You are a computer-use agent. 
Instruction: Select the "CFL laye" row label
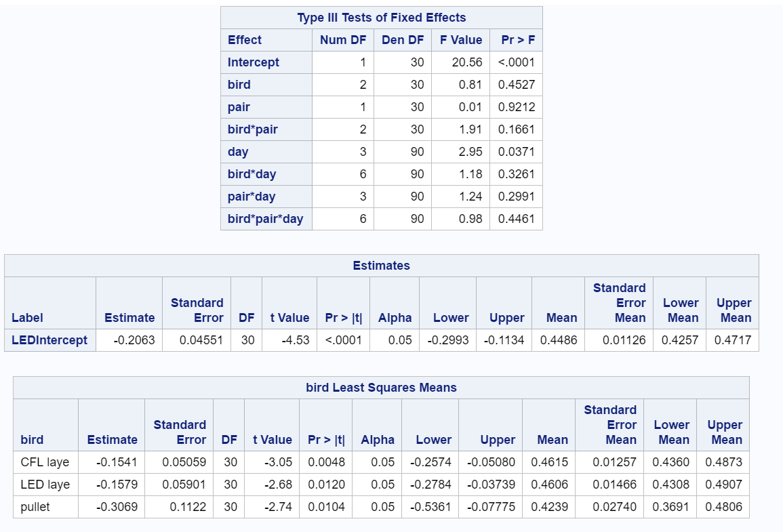point(45,462)
